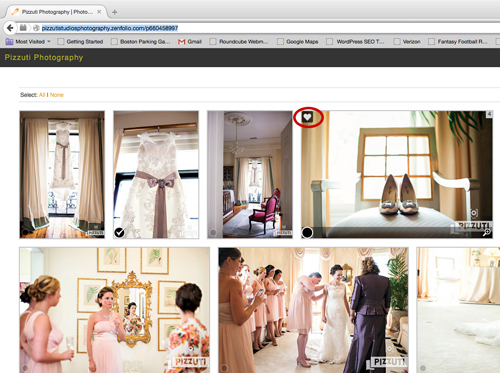The height and width of the screenshot is (373, 500).
Task: Click the new tab plus button
Action: click(x=114, y=12)
